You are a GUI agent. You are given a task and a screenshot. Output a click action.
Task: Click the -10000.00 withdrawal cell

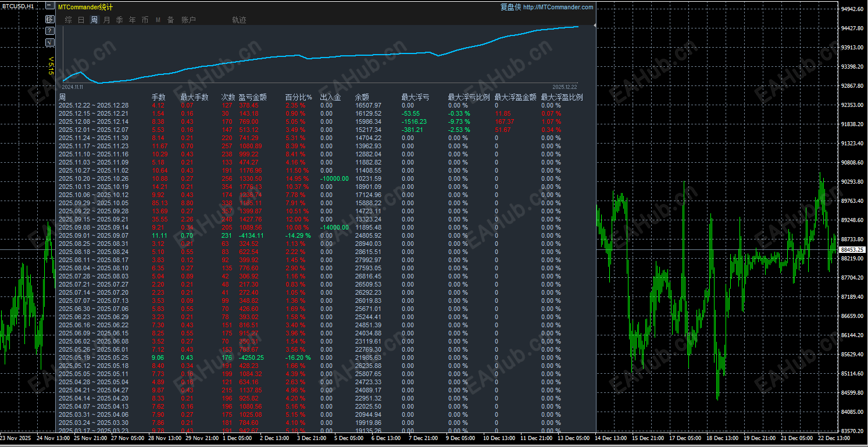click(x=334, y=178)
